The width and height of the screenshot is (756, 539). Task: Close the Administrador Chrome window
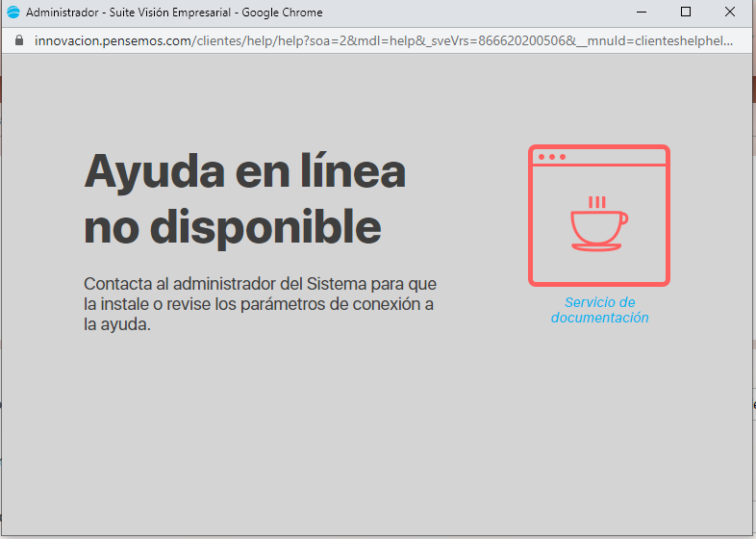(x=730, y=13)
